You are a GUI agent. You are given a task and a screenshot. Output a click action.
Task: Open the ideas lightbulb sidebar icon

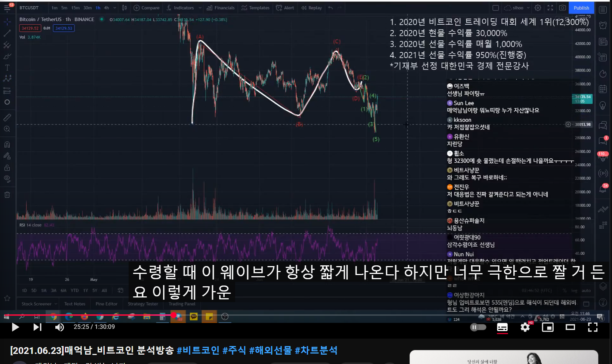(603, 106)
